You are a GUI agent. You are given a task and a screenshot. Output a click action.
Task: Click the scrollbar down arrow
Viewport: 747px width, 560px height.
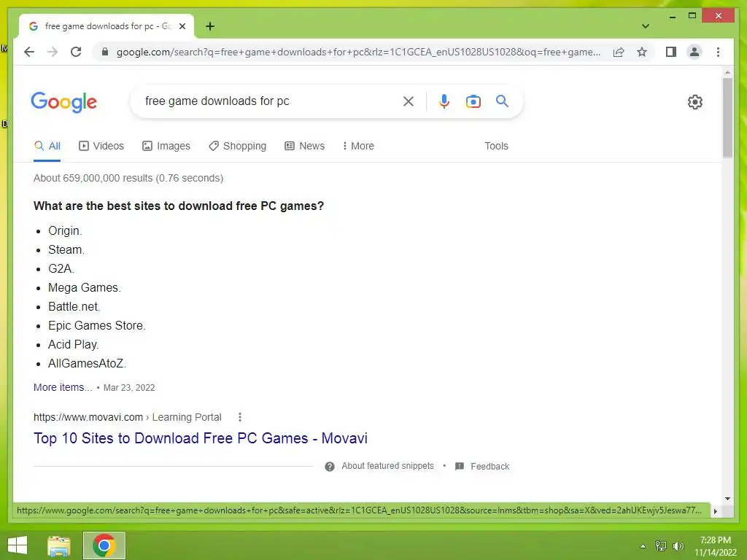[727, 499]
